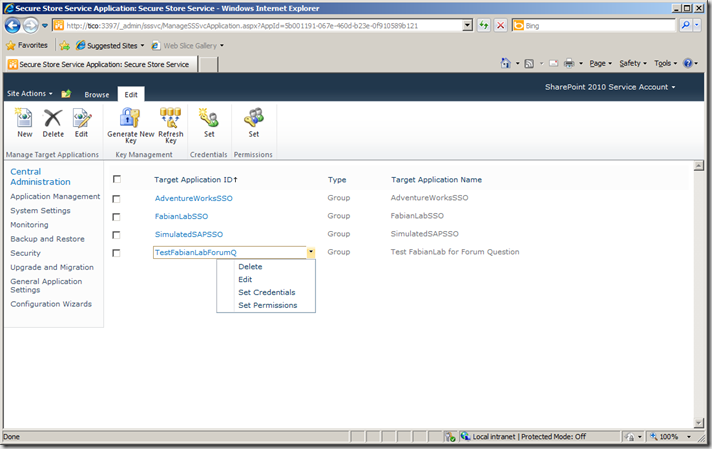712x449 pixels.
Task: Click the browser address bar URL
Action: click(x=263, y=25)
